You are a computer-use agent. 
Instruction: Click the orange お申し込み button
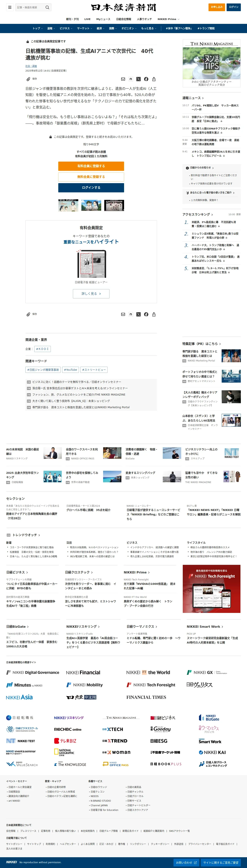pos(217,7)
